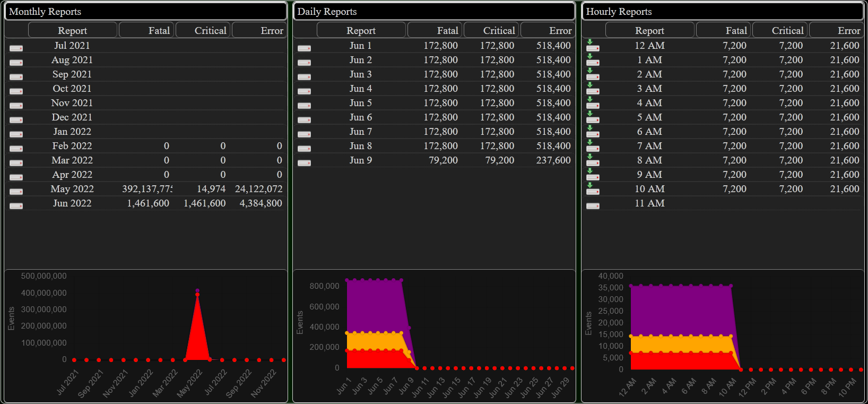Click the report icon for Oct 2021
The image size is (868, 404).
[16, 91]
